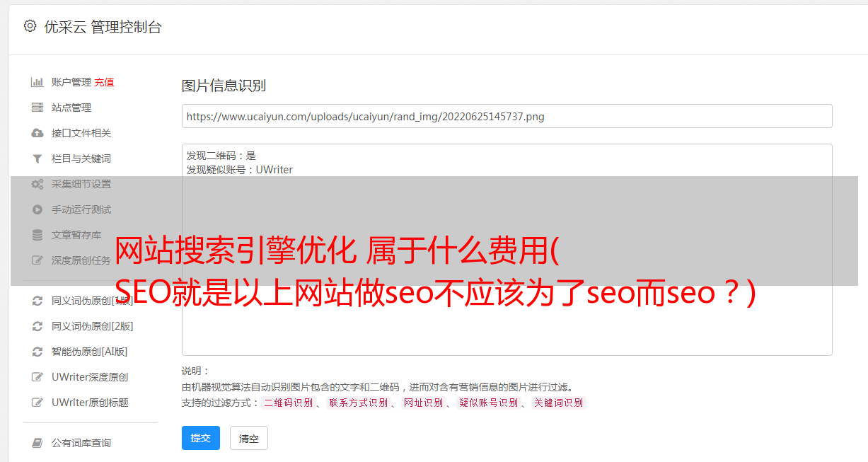Open UWriter原创标题 menu item
The image size is (868, 462).
90,403
